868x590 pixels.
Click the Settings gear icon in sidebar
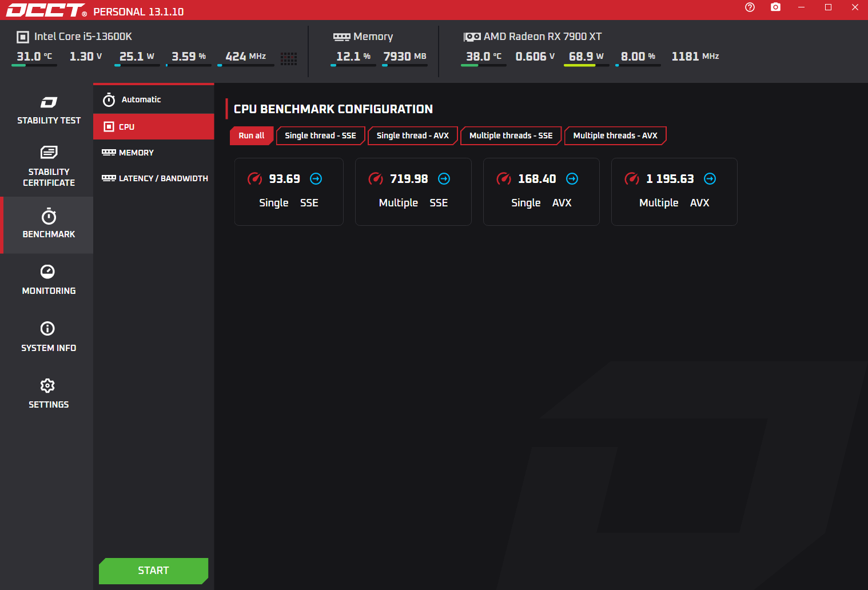47,385
